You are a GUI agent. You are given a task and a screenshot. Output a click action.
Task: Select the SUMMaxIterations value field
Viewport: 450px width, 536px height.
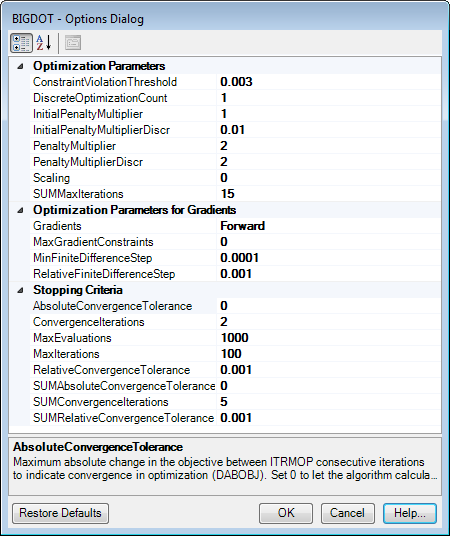click(329, 194)
